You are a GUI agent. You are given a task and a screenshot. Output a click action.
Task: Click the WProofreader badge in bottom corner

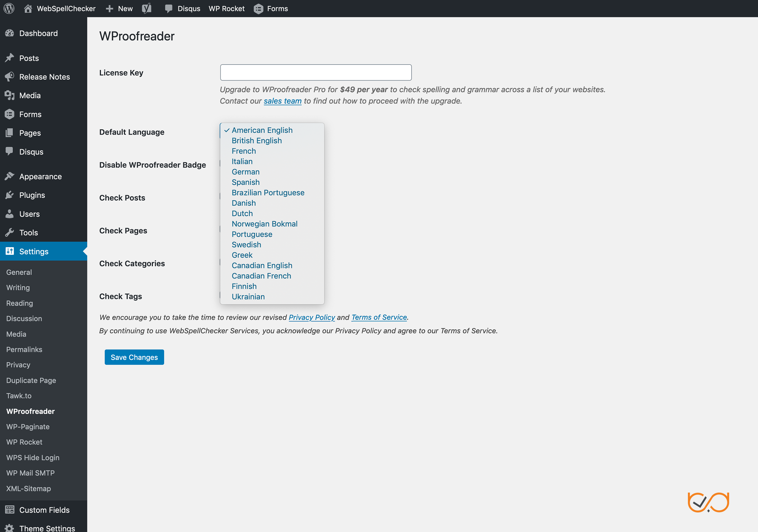tap(708, 502)
